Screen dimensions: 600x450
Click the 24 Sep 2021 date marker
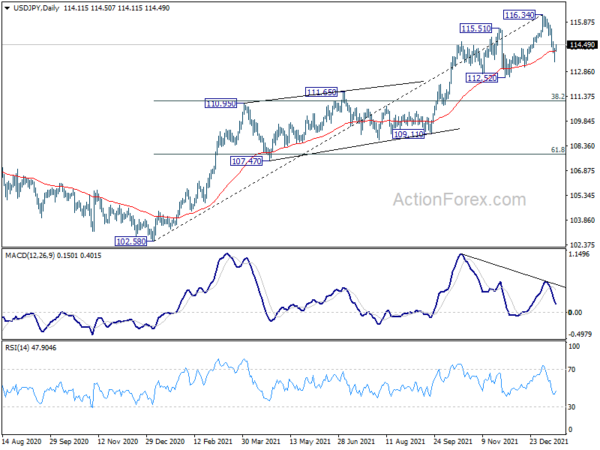click(x=452, y=441)
